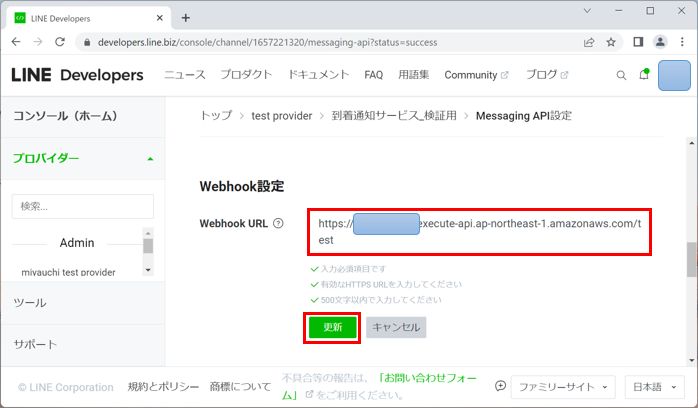The image size is (698, 408).
Task: Reload the page with the refresh icon
Action: (60, 42)
